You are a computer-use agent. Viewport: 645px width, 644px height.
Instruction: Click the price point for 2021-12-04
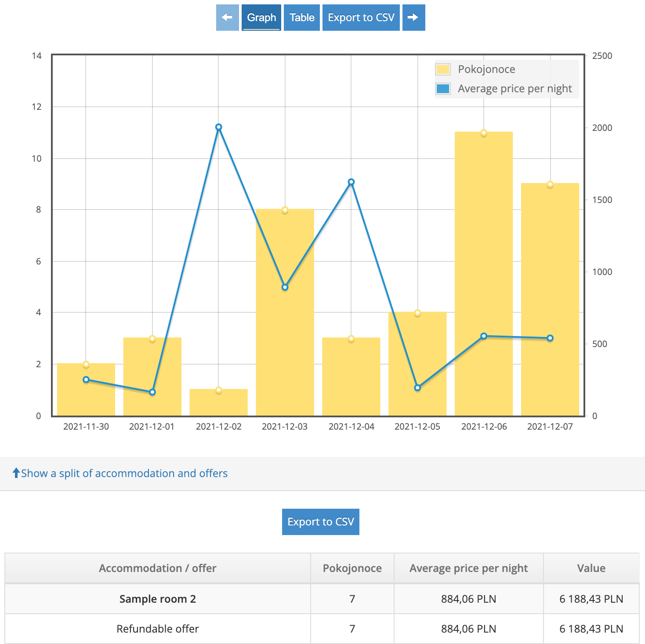click(351, 182)
